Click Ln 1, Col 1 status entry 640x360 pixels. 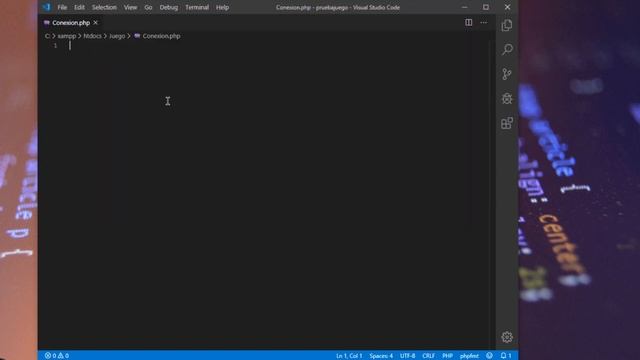tap(349, 356)
